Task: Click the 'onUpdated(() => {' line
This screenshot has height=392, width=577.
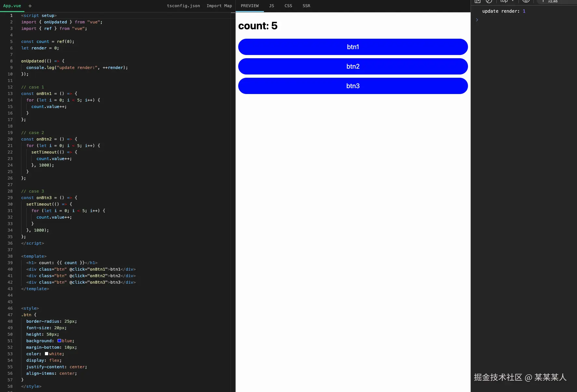Action: tap(43, 61)
